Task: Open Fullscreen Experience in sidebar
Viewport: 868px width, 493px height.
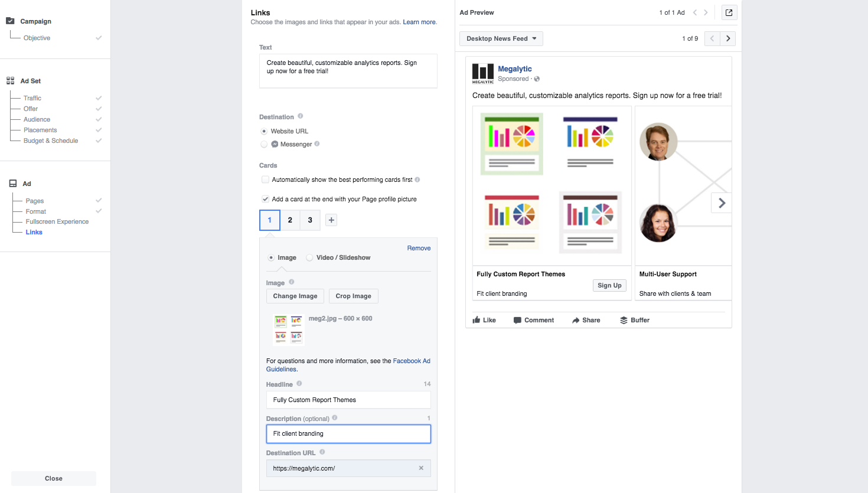Action: tap(57, 221)
